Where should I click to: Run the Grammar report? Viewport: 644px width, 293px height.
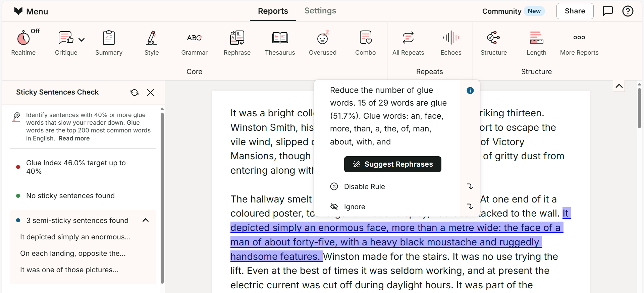click(194, 42)
